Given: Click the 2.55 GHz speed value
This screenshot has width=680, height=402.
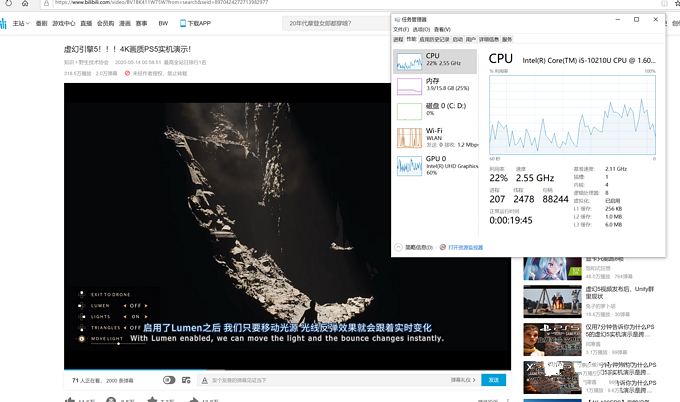Looking at the screenshot, I should click(535, 178).
